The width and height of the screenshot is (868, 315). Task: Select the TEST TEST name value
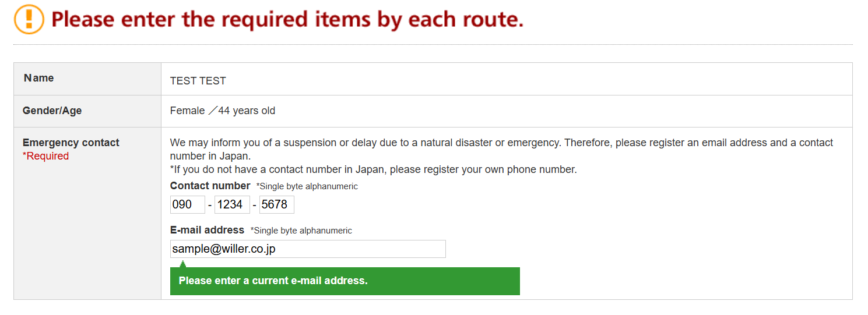198,81
